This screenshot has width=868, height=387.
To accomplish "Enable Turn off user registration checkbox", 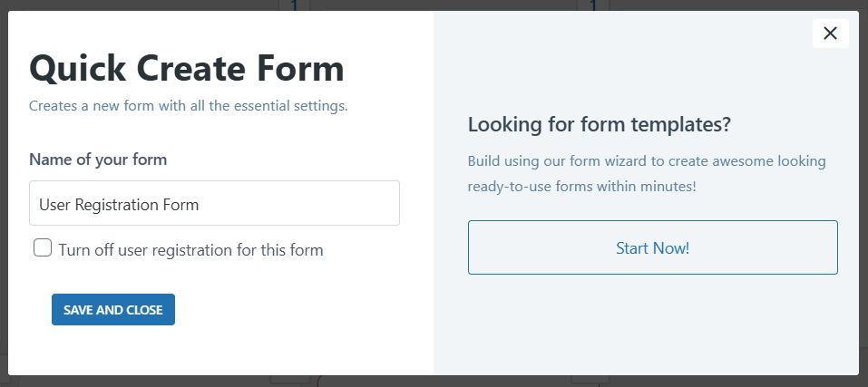I will (x=43, y=247).
